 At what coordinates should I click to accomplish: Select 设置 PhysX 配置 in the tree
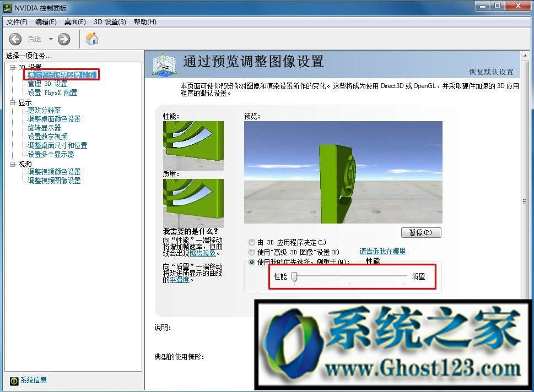[x=52, y=92]
